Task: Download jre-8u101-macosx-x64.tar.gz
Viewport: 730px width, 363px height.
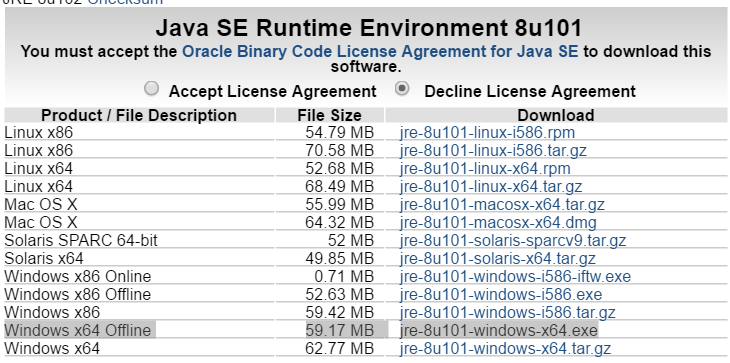Action: click(x=502, y=204)
